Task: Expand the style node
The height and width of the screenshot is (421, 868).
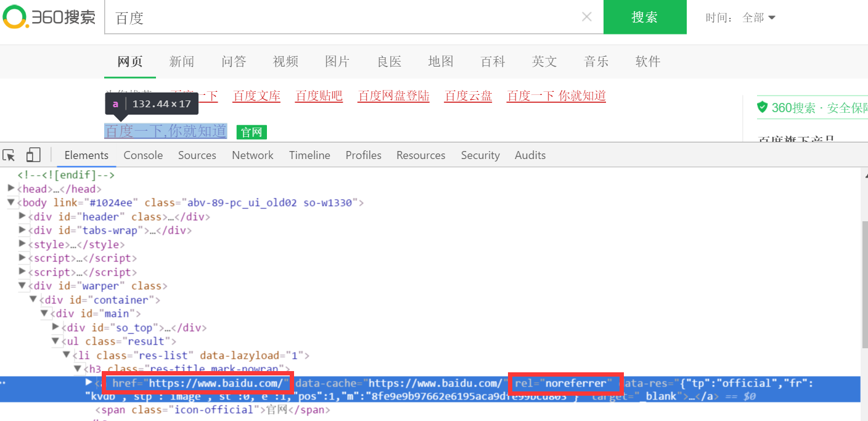Action: [23, 244]
